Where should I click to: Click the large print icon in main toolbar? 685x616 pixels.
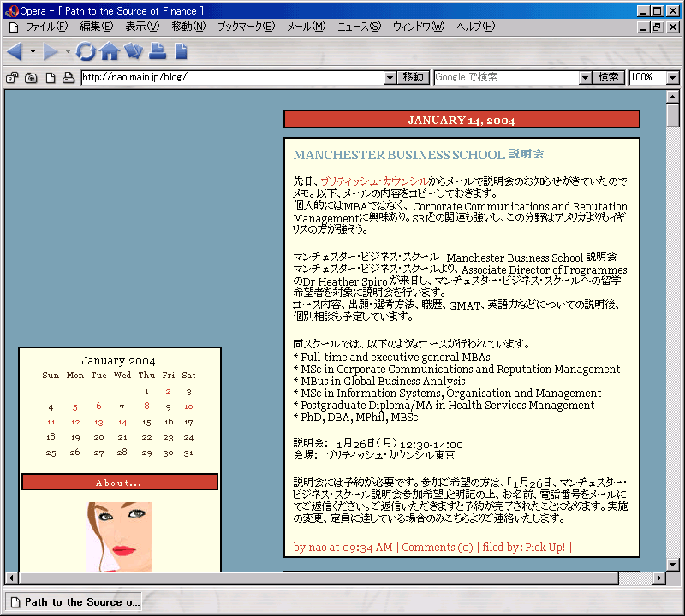(x=158, y=51)
